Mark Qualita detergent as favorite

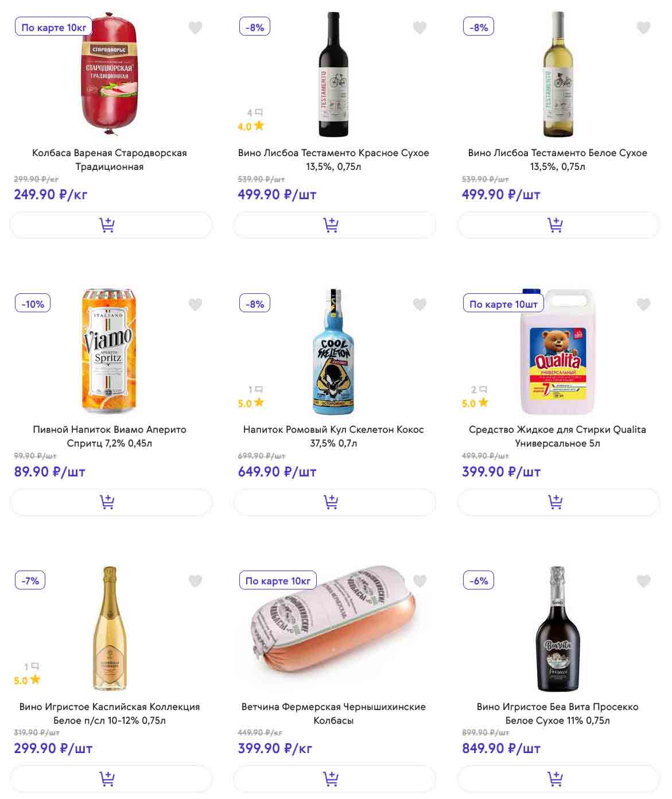[x=643, y=304]
